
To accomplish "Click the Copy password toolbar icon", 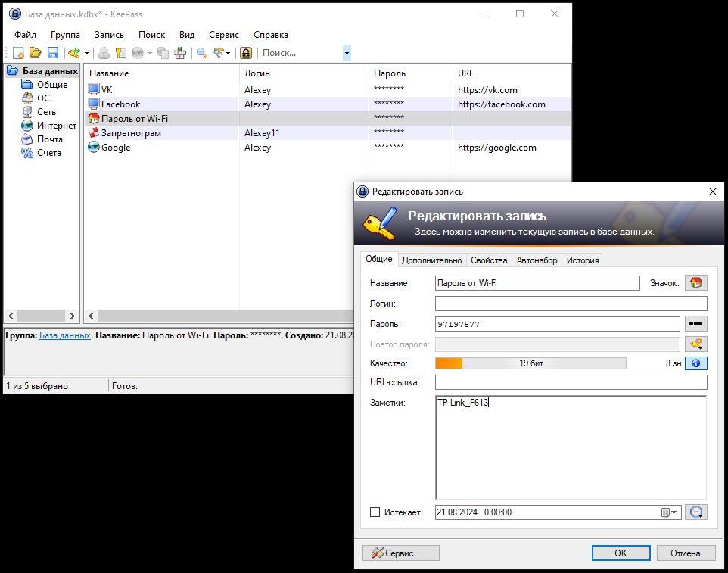I will pyautogui.click(x=121, y=53).
